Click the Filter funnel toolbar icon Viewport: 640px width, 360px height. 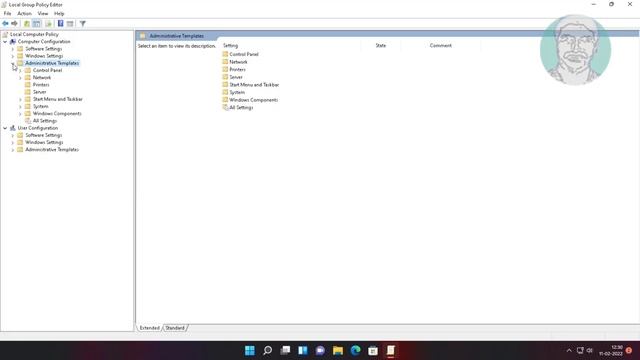tap(82, 24)
